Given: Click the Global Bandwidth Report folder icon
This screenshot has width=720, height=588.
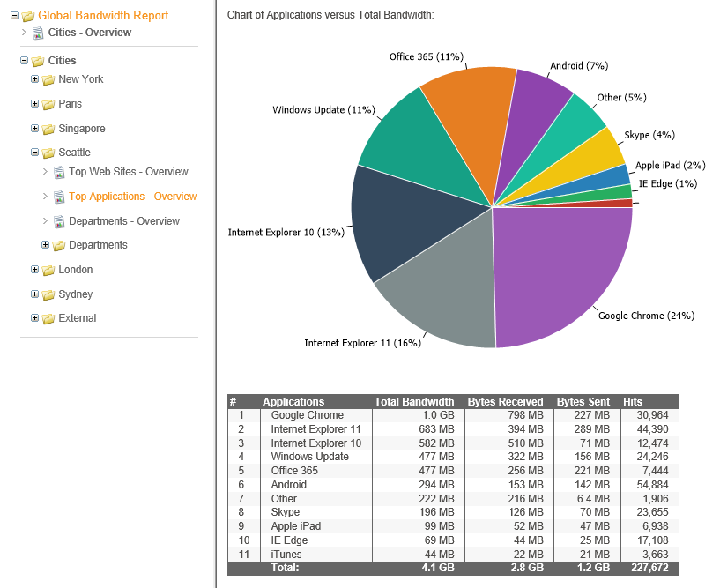Looking at the screenshot, I should (28, 16).
